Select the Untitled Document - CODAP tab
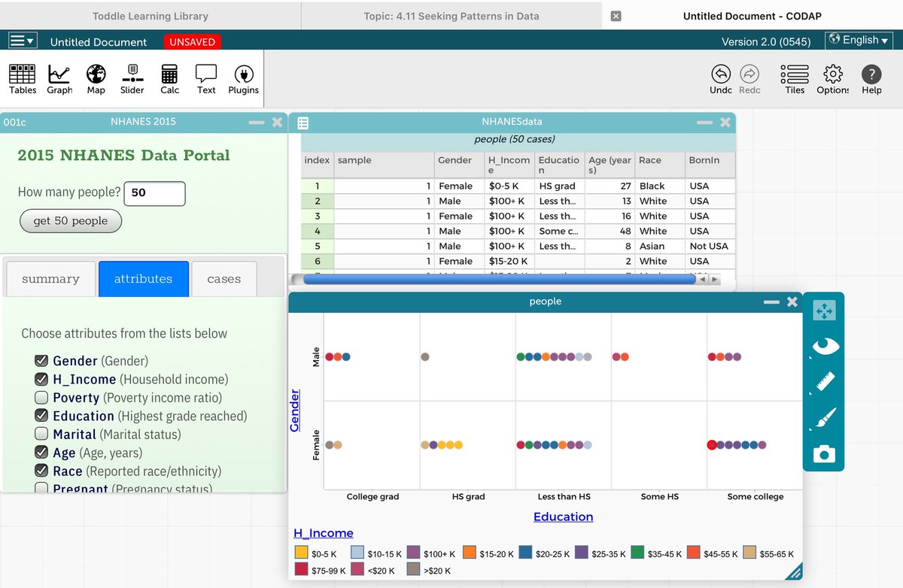This screenshot has height=588, width=903. (752, 16)
